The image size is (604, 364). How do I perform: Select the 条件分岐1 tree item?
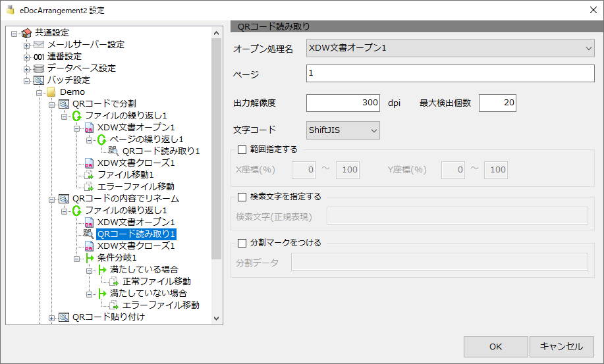(117, 258)
